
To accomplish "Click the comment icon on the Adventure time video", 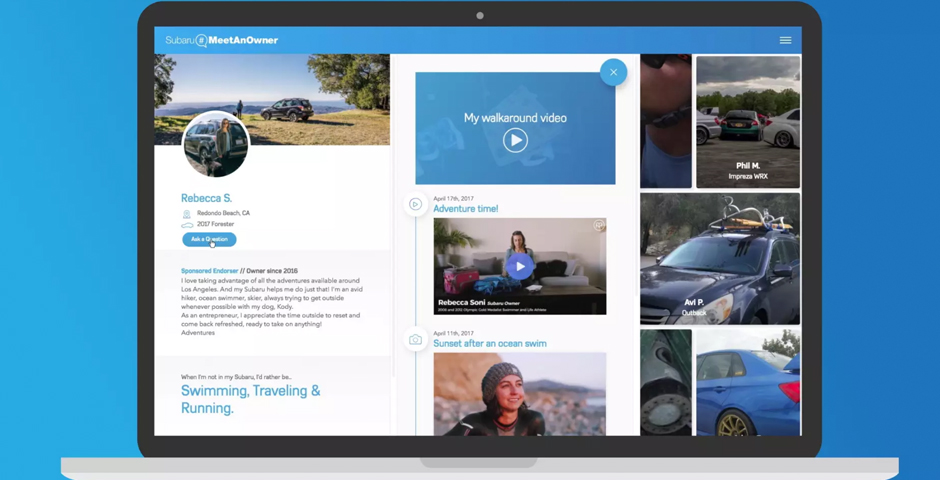I will [598, 225].
